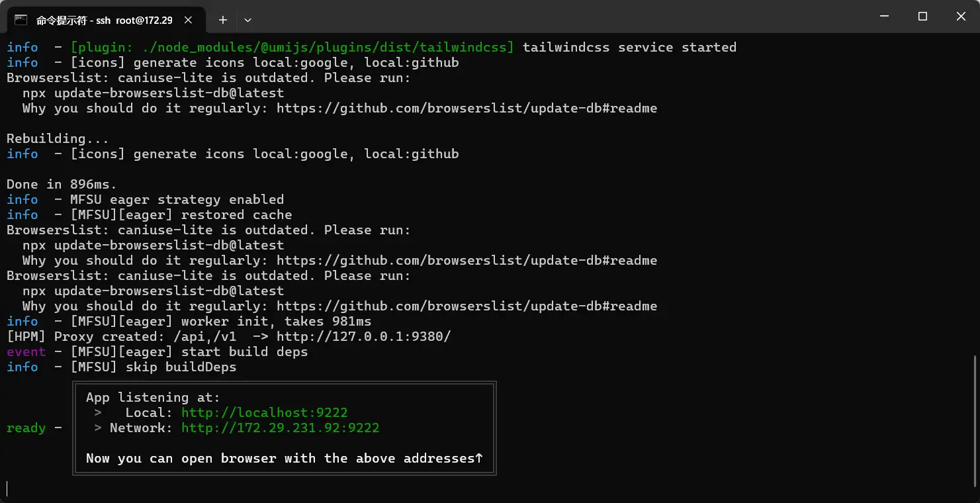Open the topmost browserslist update-db readme link

click(467, 108)
